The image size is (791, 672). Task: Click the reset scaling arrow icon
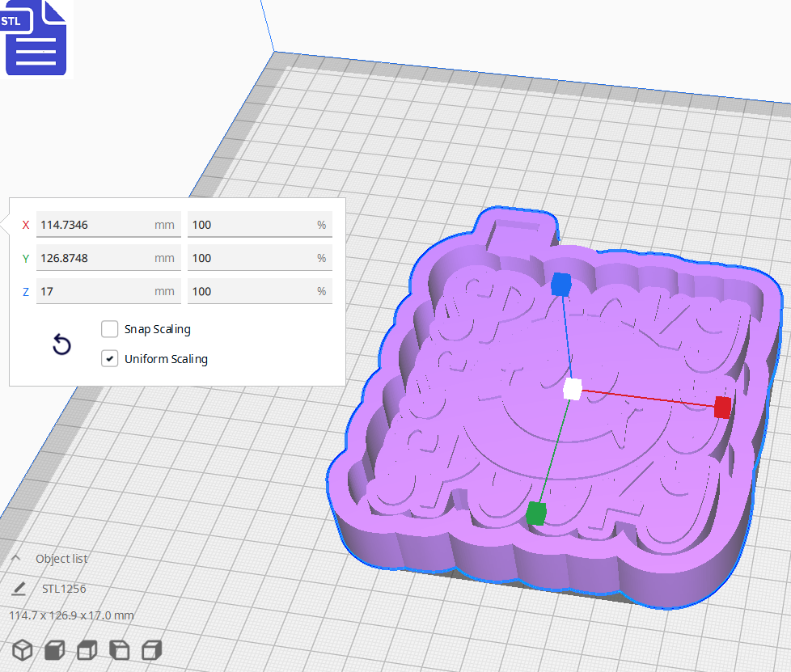[61, 344]
